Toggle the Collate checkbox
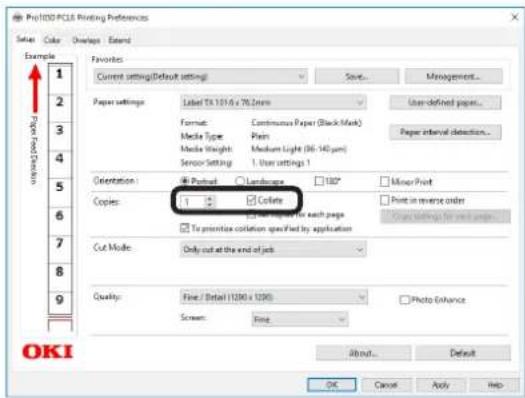 251,200
